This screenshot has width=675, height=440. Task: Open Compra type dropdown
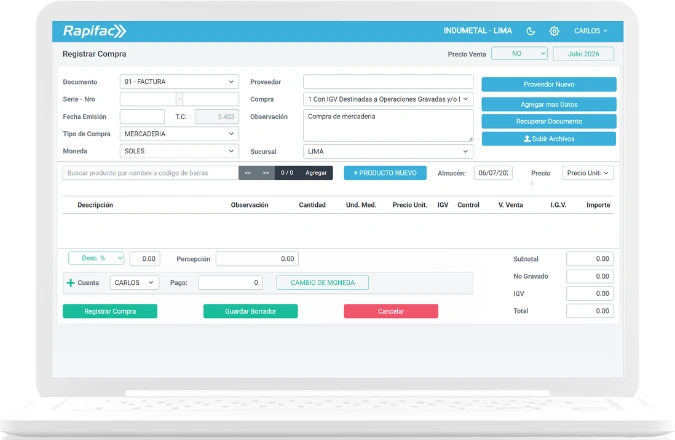point(388,99)
